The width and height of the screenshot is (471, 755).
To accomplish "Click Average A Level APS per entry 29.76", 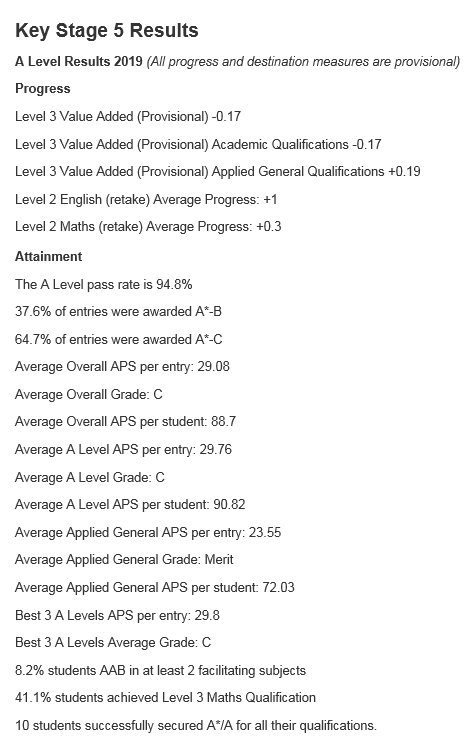I will pyautogui.click(x=123, y=450).
